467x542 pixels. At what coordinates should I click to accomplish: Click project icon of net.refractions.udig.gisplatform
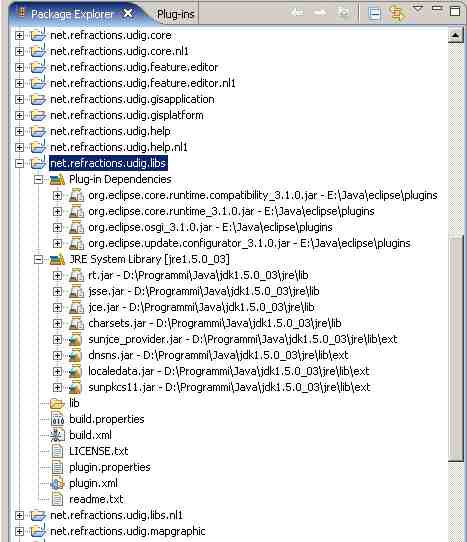(38, 115)
